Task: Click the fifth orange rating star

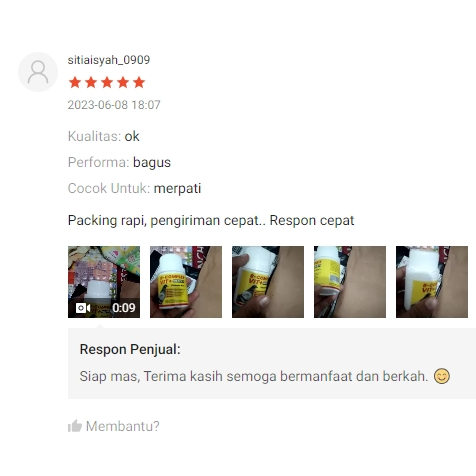Action: (x=139, y=82)
